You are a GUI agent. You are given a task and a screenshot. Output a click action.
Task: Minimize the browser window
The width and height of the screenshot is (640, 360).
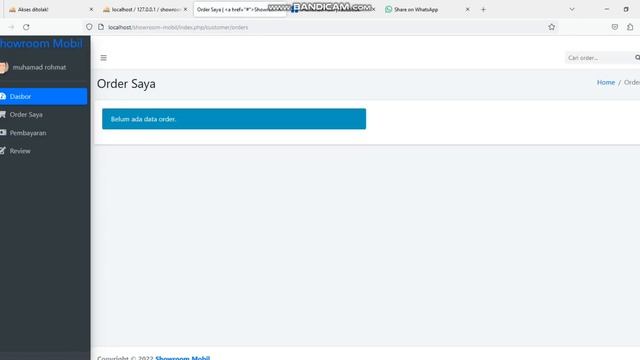(607, 9)
